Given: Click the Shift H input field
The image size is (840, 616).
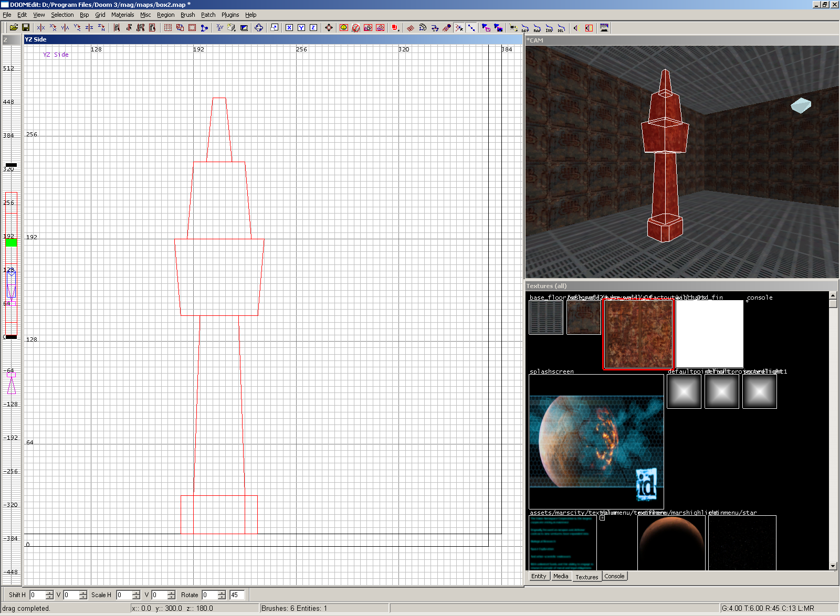Looking at the screenshot, I should click(x=37, y=595).
